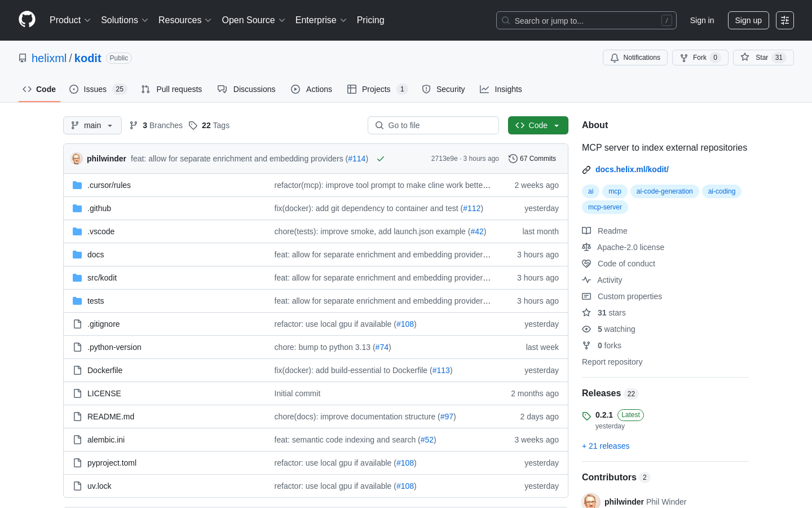Expand the Resources menu

185,20
